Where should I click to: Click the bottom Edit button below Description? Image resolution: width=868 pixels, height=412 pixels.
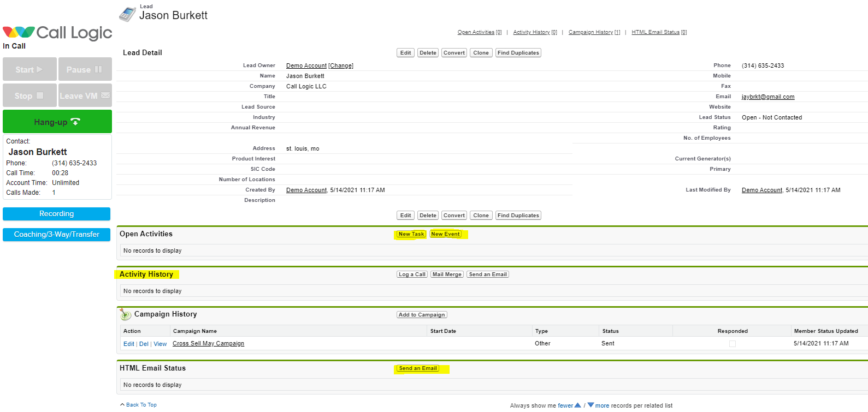405,216
